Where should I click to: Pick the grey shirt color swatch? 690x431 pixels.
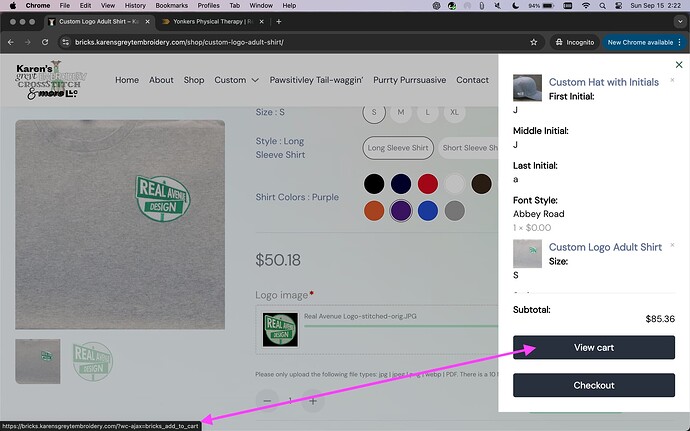[x=455, y=211]
